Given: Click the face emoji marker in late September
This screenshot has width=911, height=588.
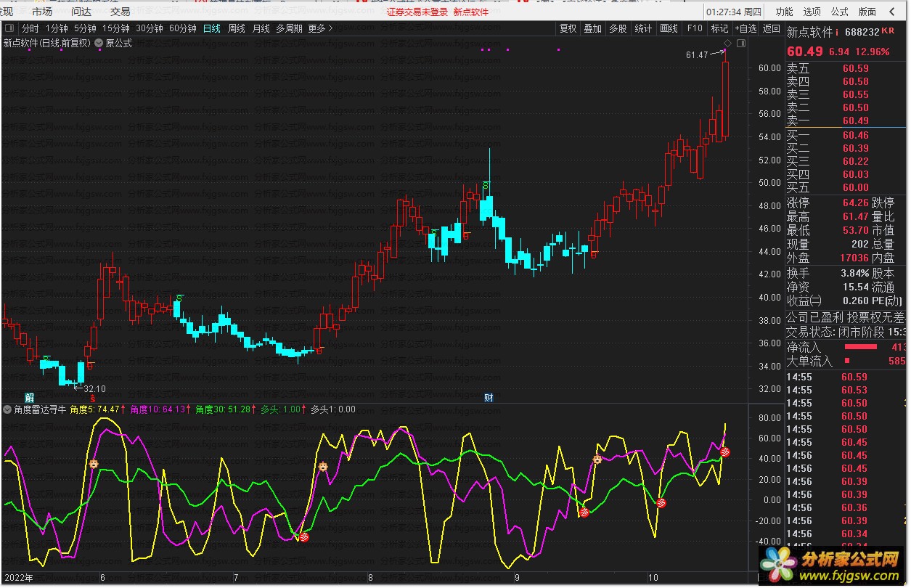Looking at the screenshot, I should 597,459.
